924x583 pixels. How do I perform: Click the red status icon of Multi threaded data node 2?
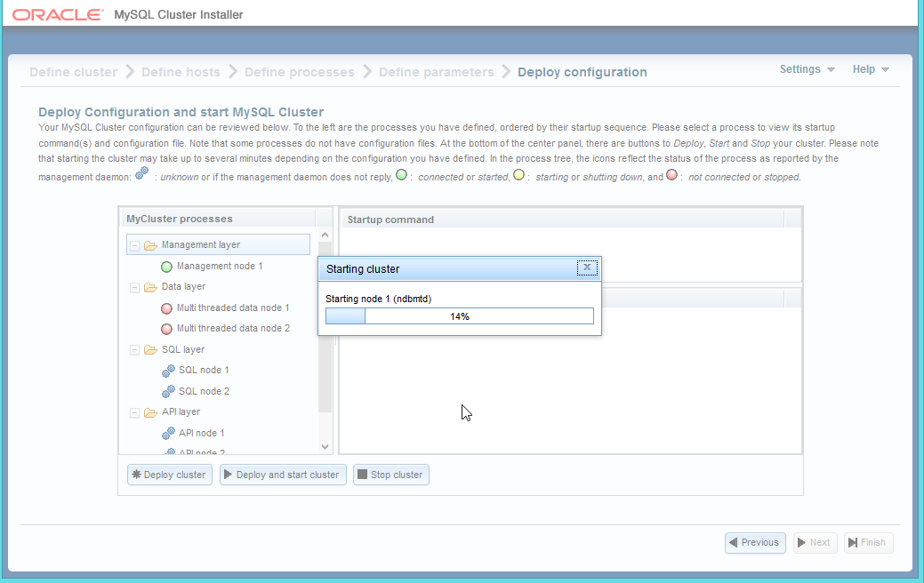[x=167, y=329]
